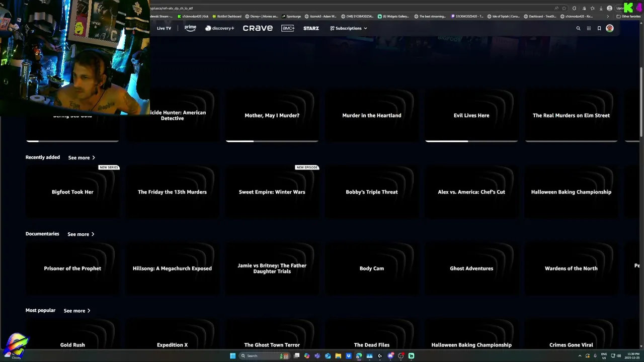Expand the bookmarks bar overflow chevron
Screen dimensions: 644x362
click(608, 16)
